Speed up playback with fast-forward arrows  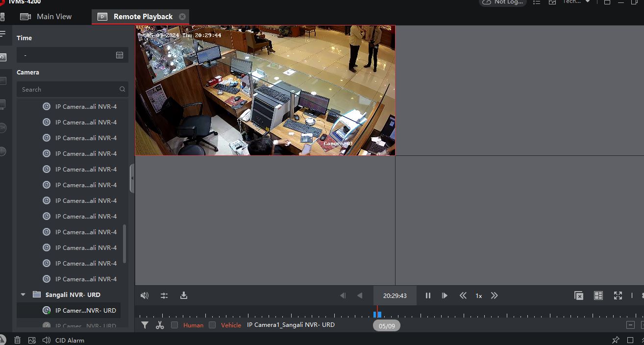click(x=495, y=296)
